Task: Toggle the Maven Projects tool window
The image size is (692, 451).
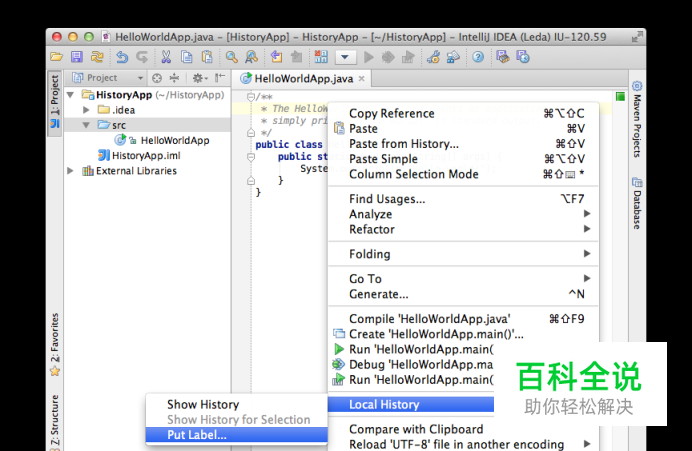Action: pos(636,119)
